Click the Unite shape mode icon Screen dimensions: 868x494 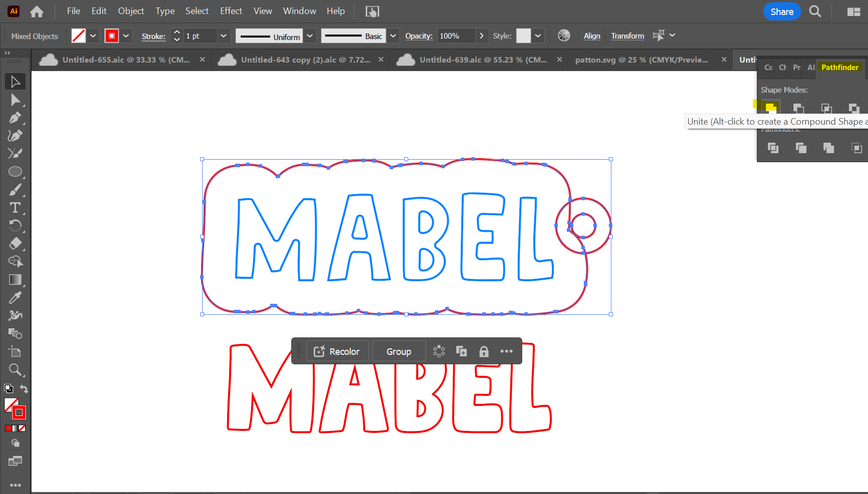point(770,107)
